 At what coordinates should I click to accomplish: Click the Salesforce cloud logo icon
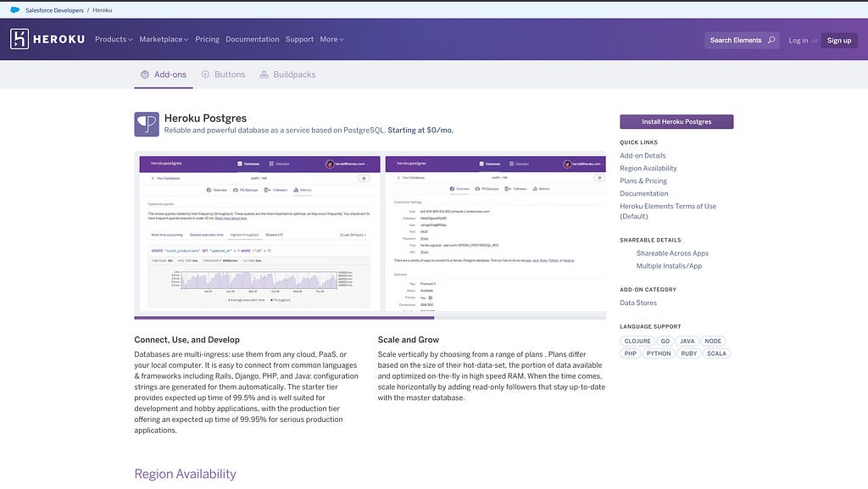pyautogui.click(x=15, y=10)
